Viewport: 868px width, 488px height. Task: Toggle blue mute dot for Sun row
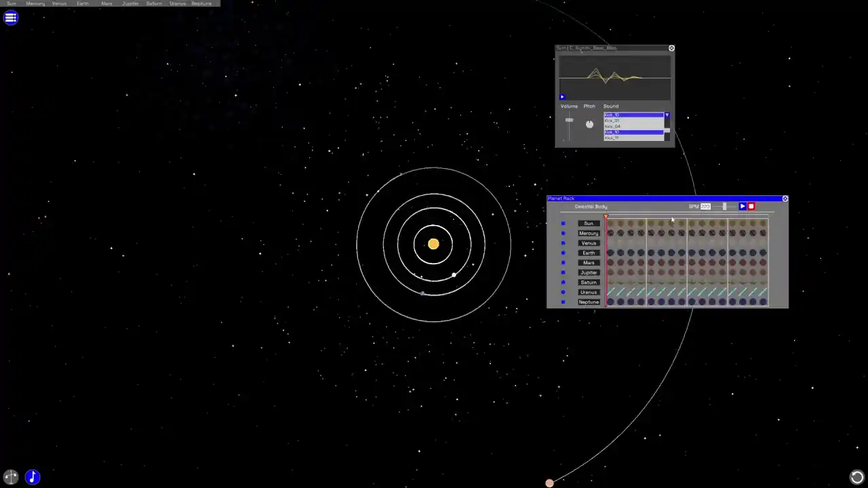[x=563, y=224]
